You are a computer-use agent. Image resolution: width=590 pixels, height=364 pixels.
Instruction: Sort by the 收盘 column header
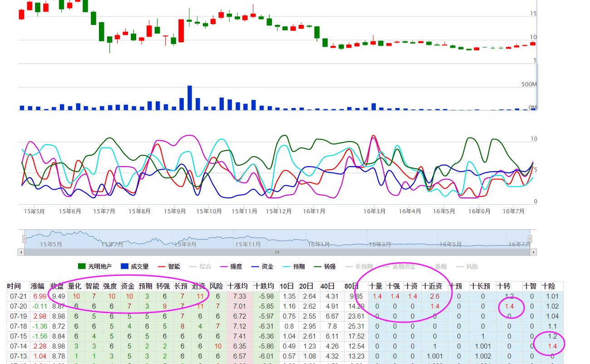pos(57,286)
